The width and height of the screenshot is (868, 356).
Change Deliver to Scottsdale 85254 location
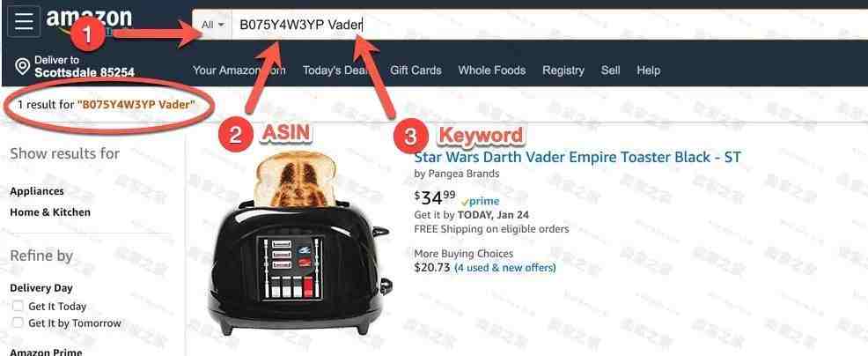click(85, 67)
